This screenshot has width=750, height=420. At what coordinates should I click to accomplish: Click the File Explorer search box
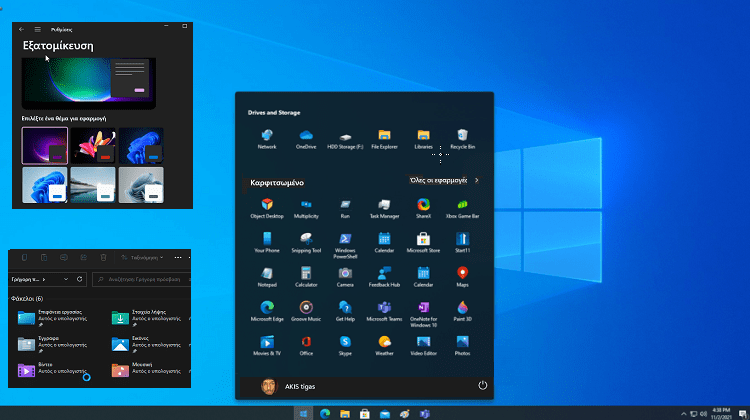pos(142,279)
